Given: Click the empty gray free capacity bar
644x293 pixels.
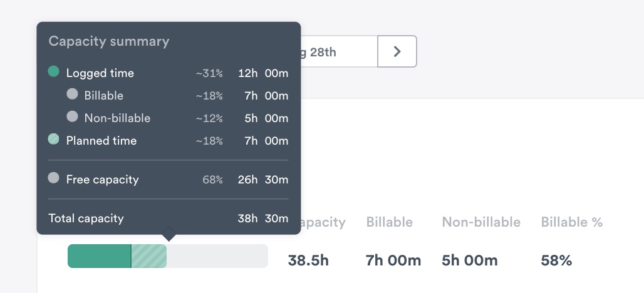Looking at the screenshot, I should coord(217,256).
